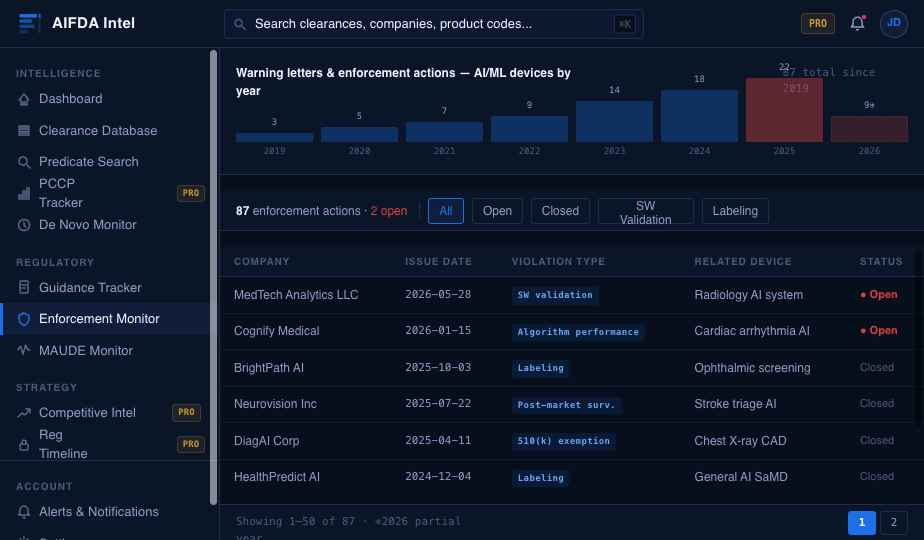
Task: Open the notifications bell
Action: [x=857, y=23]
